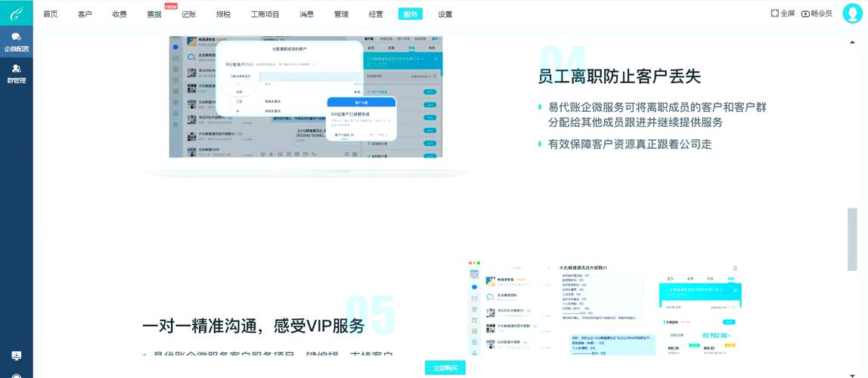Click the user avatar icon
Image resolution: width=868 pixels, height=378 pixels.
(x=852, y=14)
